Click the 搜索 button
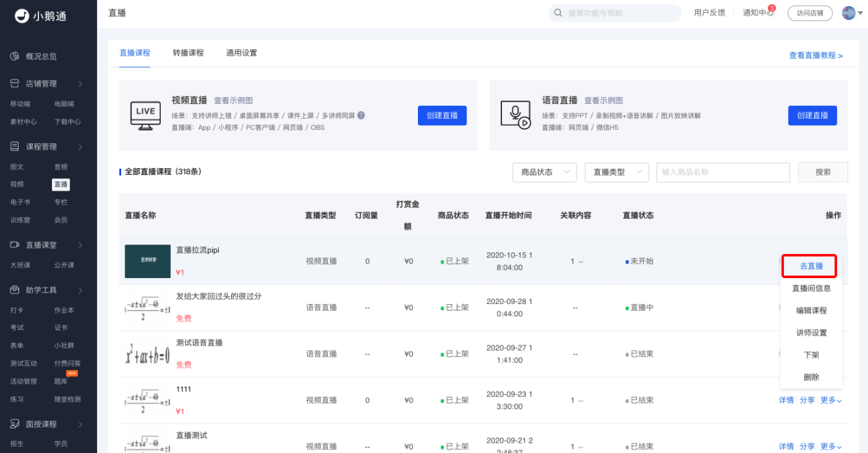This screenshot has height=453, width=868. 823,172
